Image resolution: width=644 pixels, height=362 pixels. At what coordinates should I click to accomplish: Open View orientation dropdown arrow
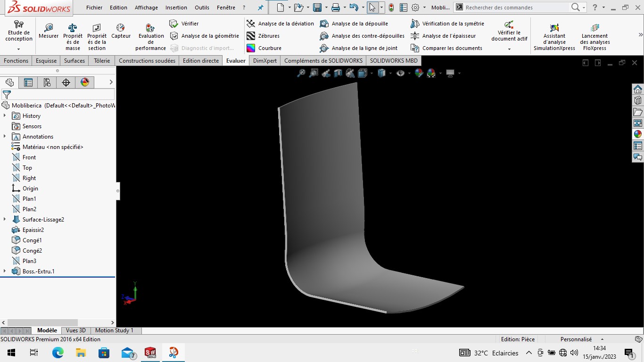(372, 73)
